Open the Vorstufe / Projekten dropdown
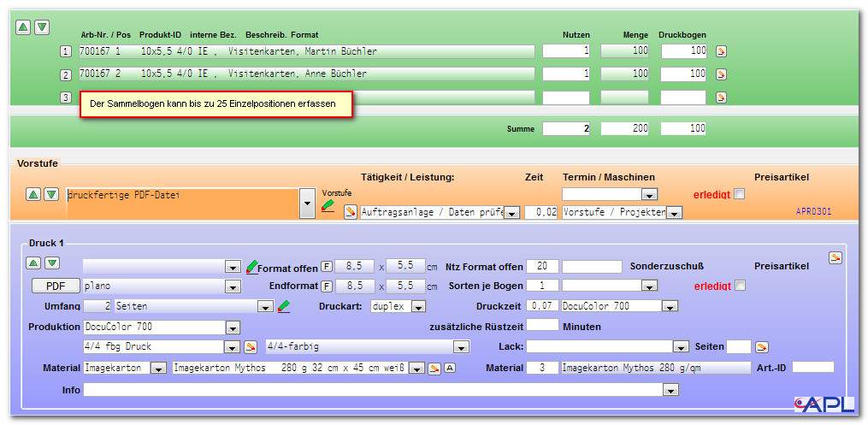Viewport: 868px width, 425px height. pos(674,213)
